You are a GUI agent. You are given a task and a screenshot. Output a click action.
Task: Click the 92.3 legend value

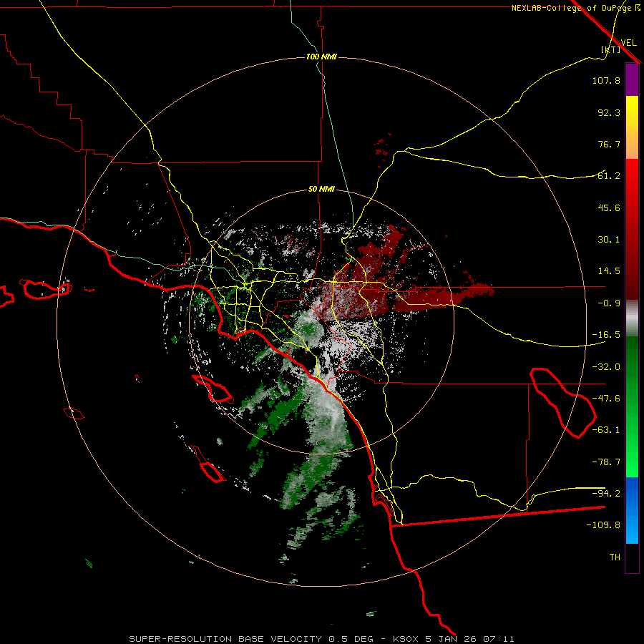click(609, 112)
